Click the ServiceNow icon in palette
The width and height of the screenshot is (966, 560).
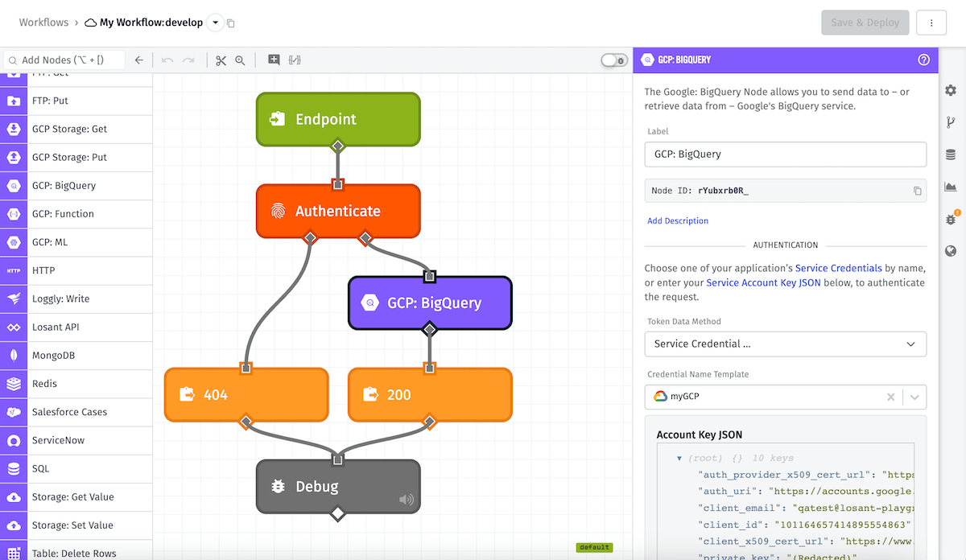pyautogui.click(x=14, y=441)
